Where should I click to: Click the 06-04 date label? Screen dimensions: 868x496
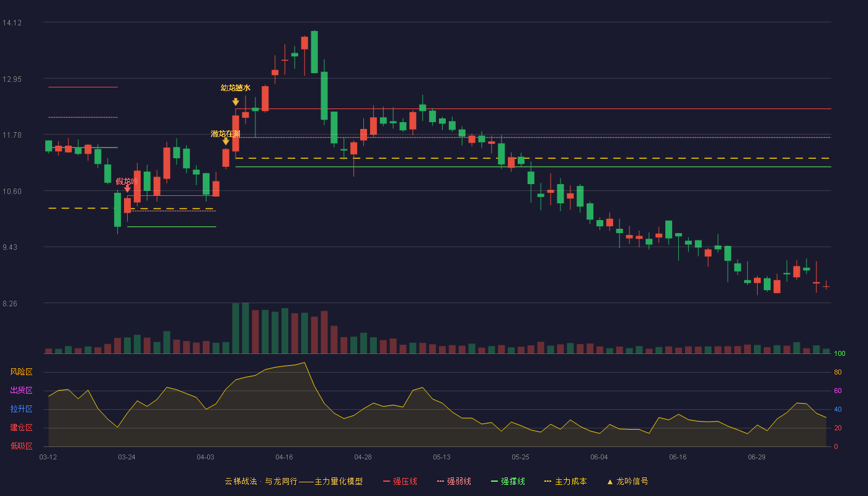point(599,457)
